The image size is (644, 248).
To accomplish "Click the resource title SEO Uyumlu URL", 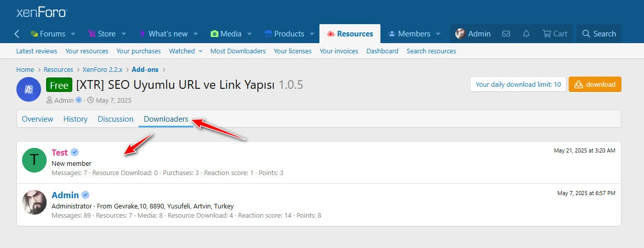I will (176, 85).
